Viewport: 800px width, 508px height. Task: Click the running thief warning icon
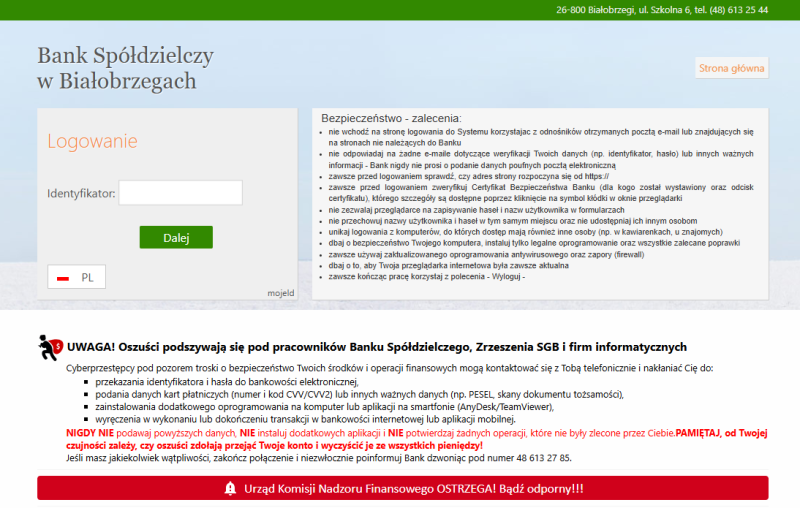point(50,348)
